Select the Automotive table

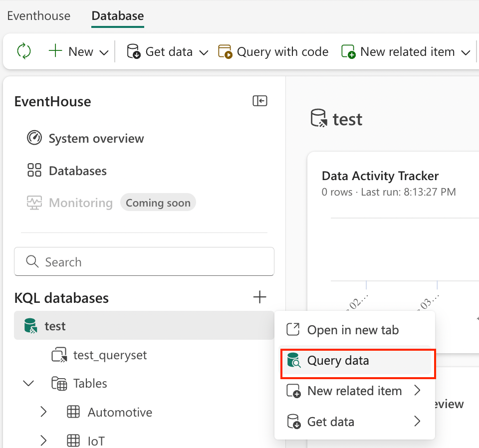(120, 412)
